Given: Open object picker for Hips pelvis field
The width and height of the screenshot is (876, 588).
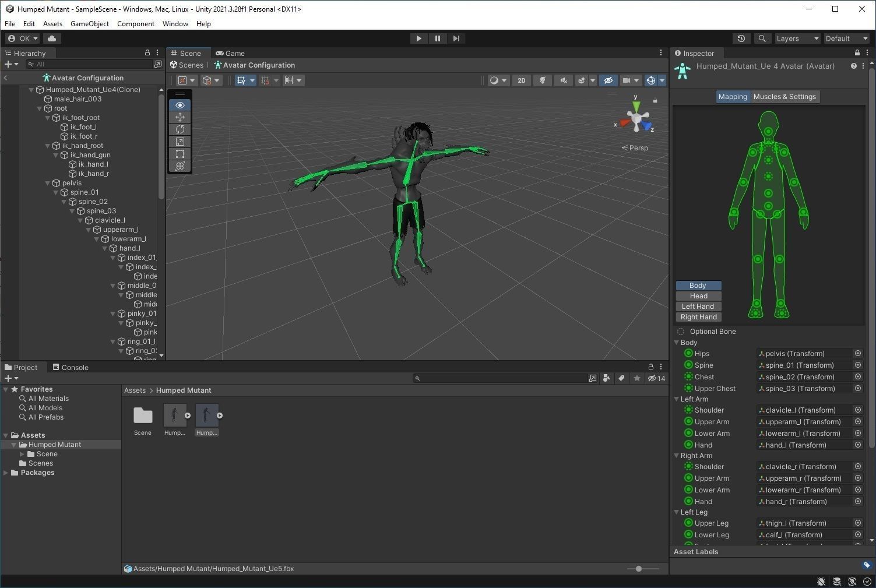Looking at the screenshot, I should pos(858,354).
